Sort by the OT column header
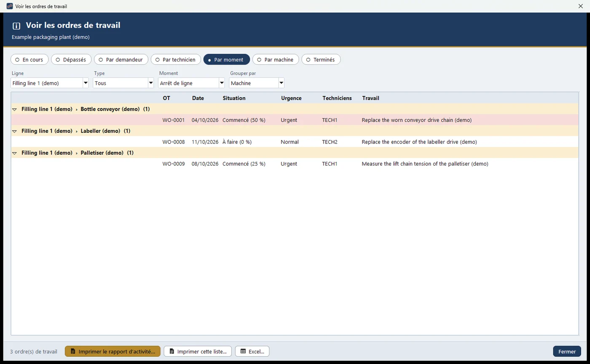The height and width of the screenshot is (364, 590). 166,98
